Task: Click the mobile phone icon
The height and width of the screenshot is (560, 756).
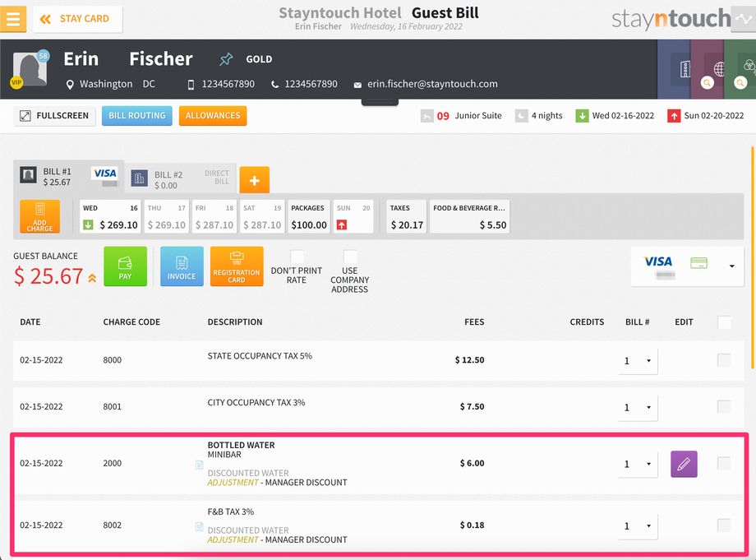Action: (191, 85)
